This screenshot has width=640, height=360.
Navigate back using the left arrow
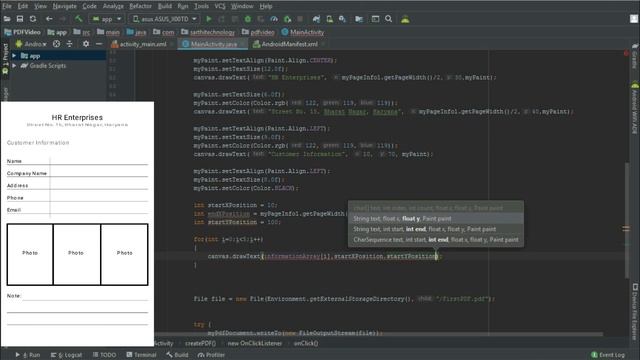pos(49,19)
